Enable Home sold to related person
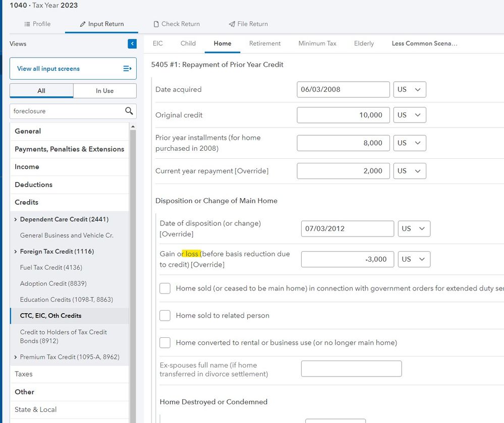 (x=165, y=316)
